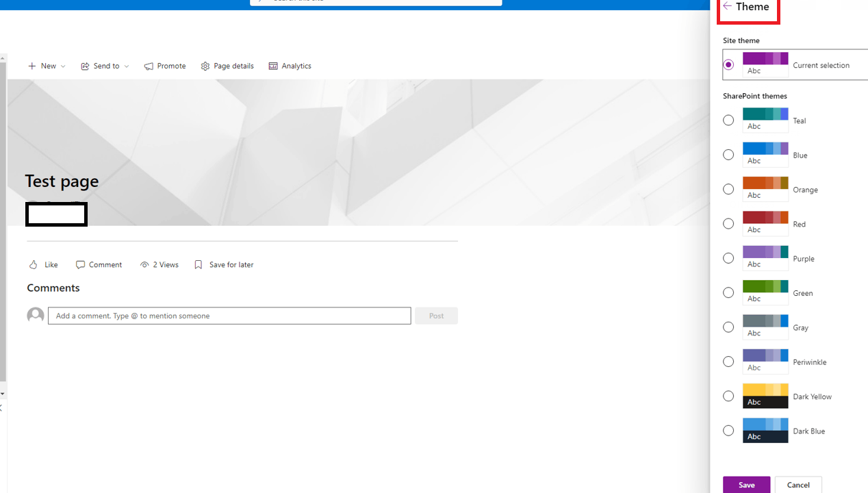Select the Orange theme radio button
The height and width of the screenshot is (493, 868).
click(x=728, y=189)
